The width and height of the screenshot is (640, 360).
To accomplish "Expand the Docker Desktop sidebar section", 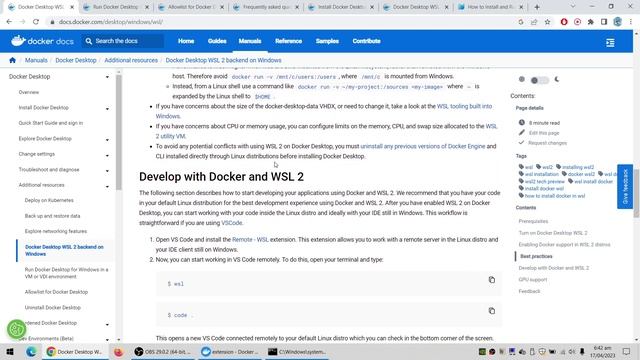I will 107,77.
